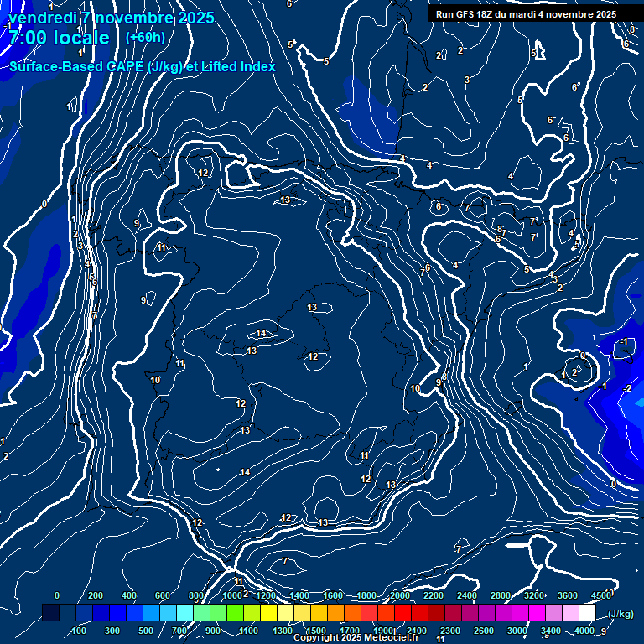Viewport: 644px width, 644px height.
Task: Click the red 2000–2100 J/kg legend swatch
Action: tap(402, 612)
